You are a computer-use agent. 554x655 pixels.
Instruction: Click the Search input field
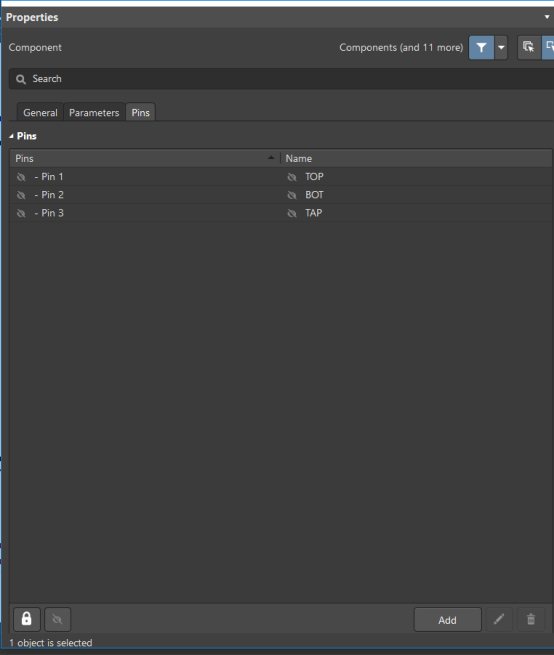point(282,79)
